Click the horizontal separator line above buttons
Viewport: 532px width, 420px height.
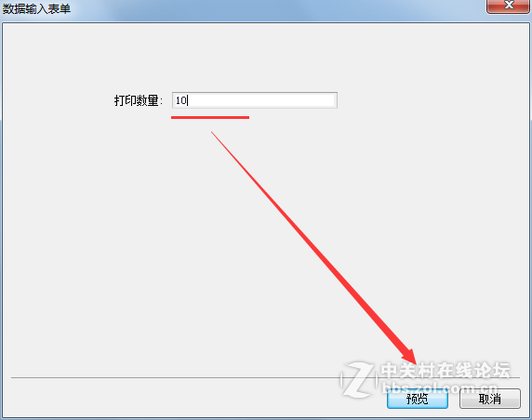pos(265,377)
